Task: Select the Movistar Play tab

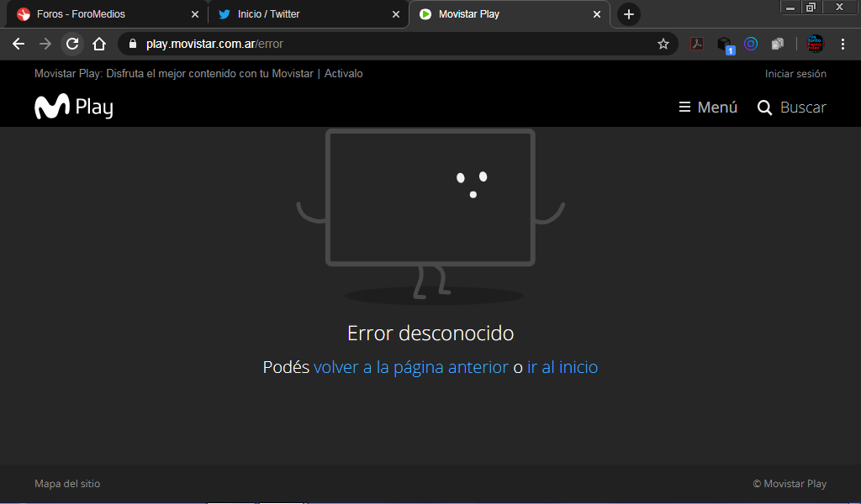Action: 509,14
